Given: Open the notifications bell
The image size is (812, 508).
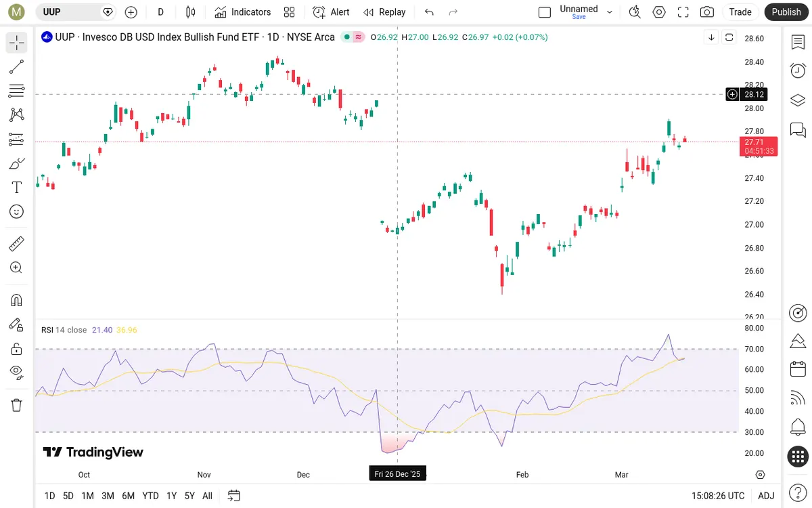Looking at the screenshot, I should coord(798,427).
